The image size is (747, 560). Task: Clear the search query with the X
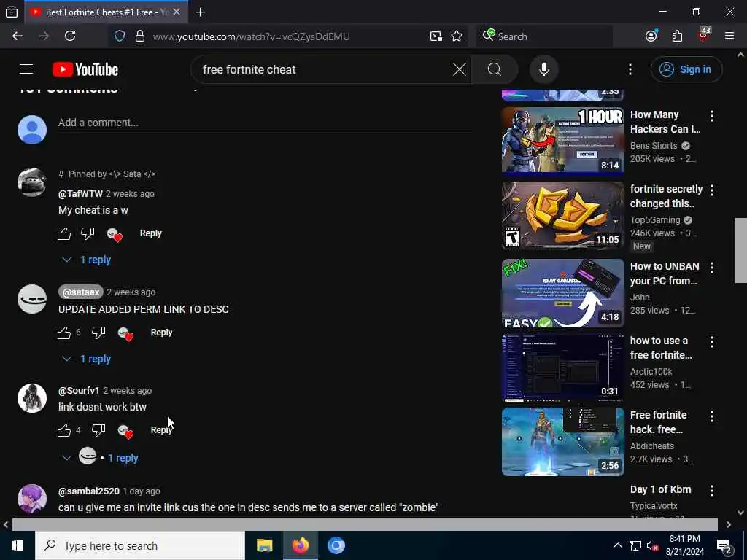click(460, 69)
